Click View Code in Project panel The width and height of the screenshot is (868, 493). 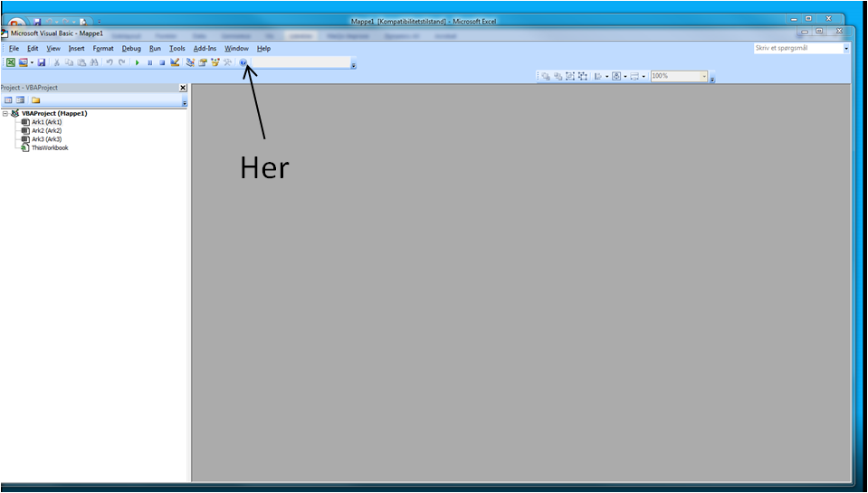click(x=8, y=100)
